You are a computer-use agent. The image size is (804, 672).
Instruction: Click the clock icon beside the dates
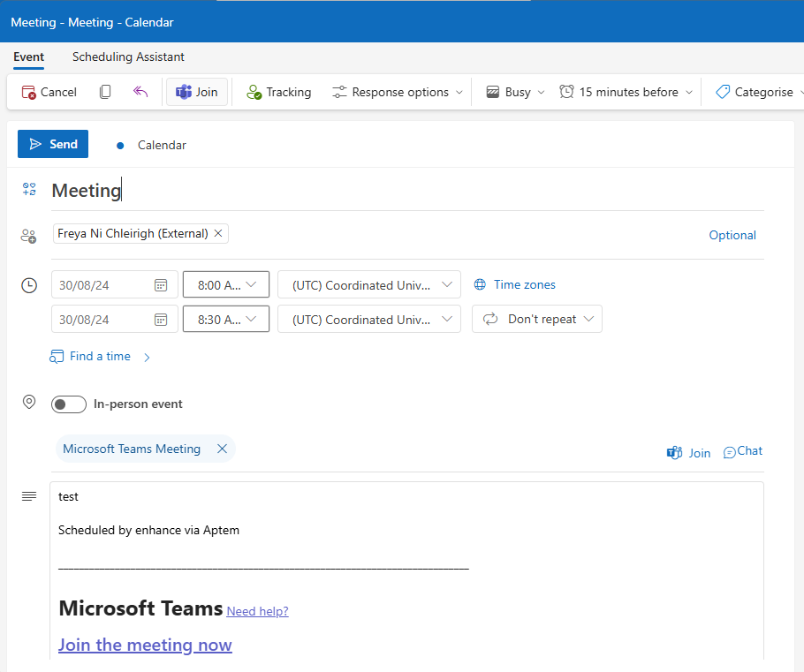coord(28,285)
